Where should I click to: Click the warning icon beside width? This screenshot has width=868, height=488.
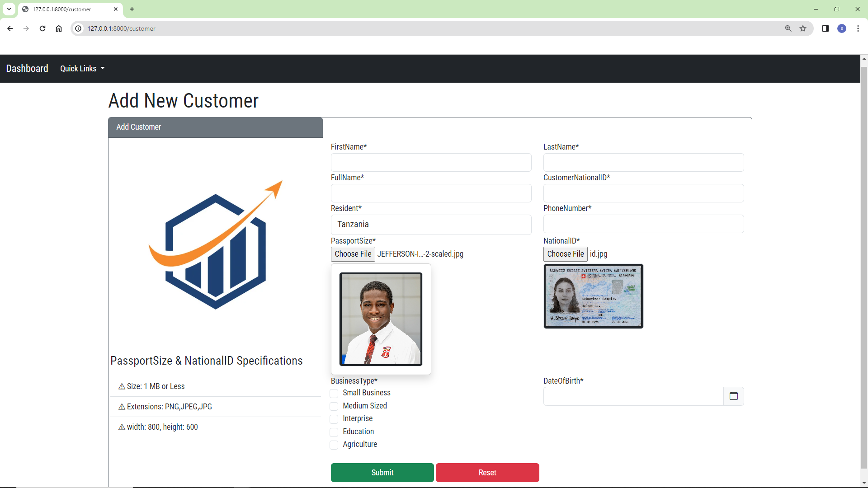coord(122,427)
